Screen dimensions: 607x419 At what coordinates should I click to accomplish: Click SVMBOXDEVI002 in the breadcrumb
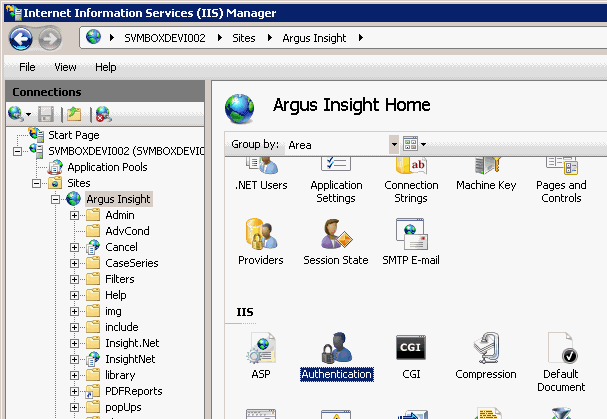pyautogui.click(x=165, y=38)
